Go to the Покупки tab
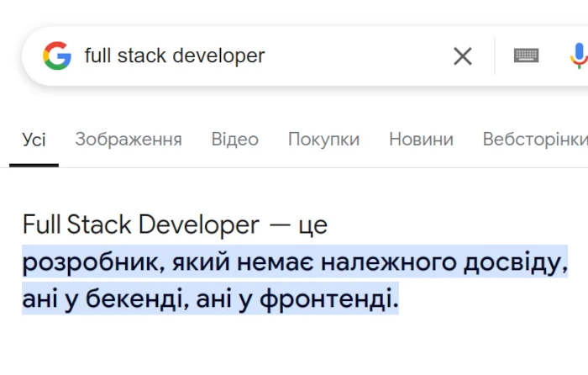 pos(323,140)
